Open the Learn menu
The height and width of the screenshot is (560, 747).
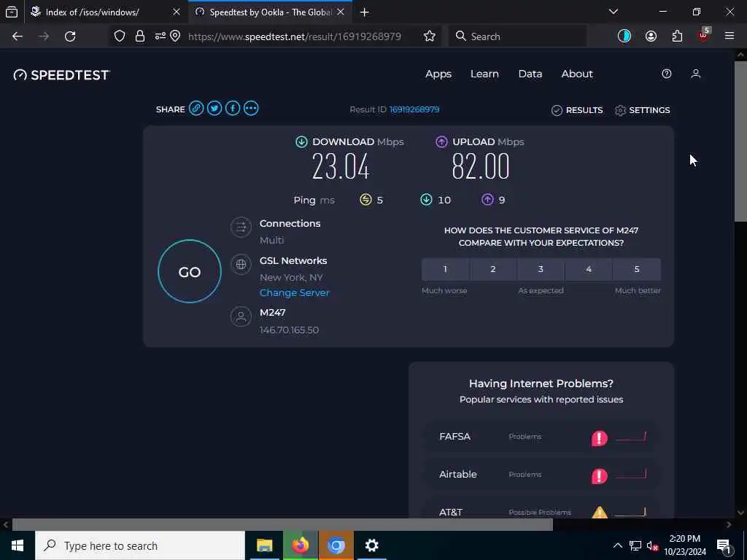coord(484,74)
